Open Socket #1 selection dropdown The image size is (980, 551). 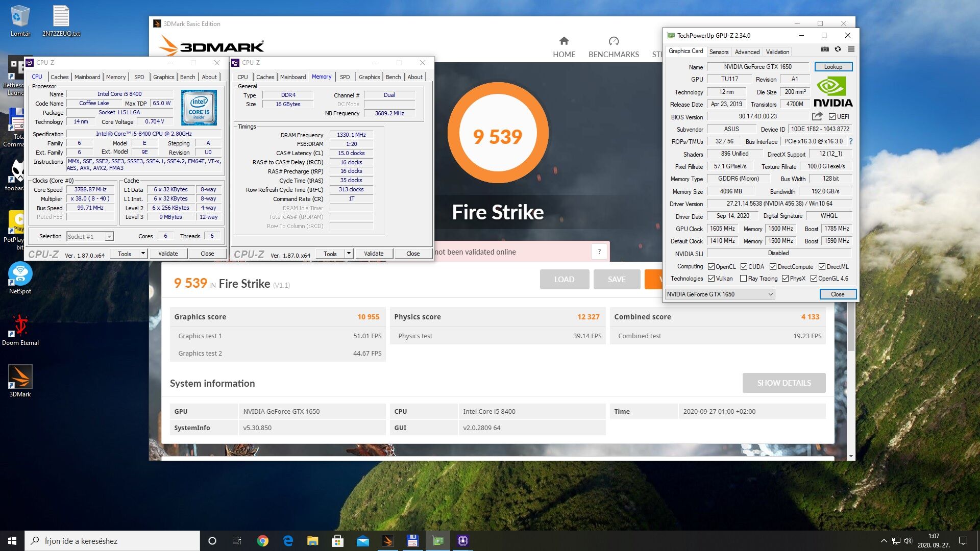pyautogui.click(x=109, y=237)
